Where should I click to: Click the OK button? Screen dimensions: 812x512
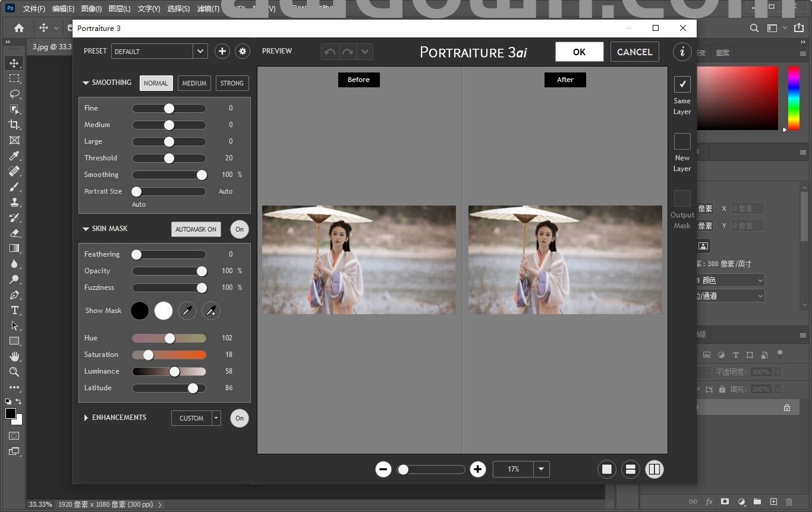click(579, 52)
